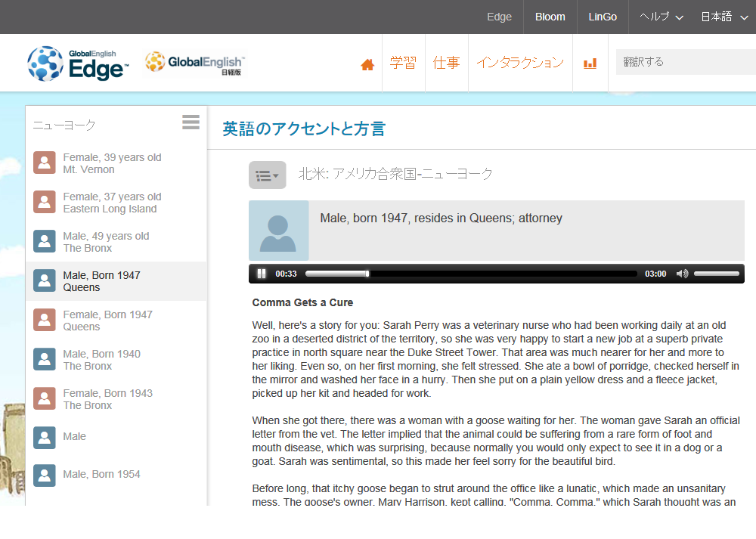Open the ヘルプ dropdown menu
The height and width of the screenshot is (539, 756).
click(661, 17)
